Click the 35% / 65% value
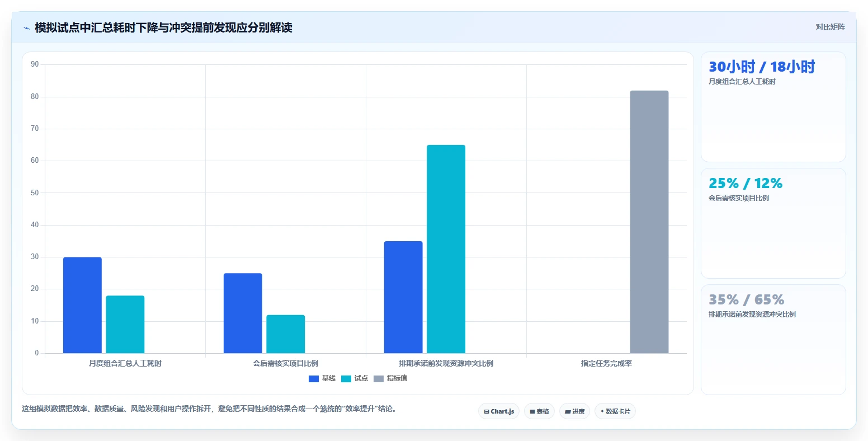 point(747,300)
